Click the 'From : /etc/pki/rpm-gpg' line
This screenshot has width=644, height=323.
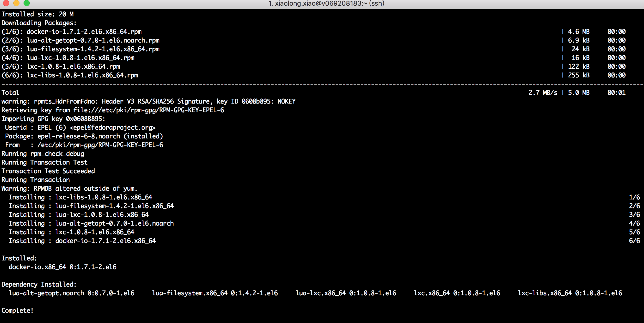coord(84,145)
